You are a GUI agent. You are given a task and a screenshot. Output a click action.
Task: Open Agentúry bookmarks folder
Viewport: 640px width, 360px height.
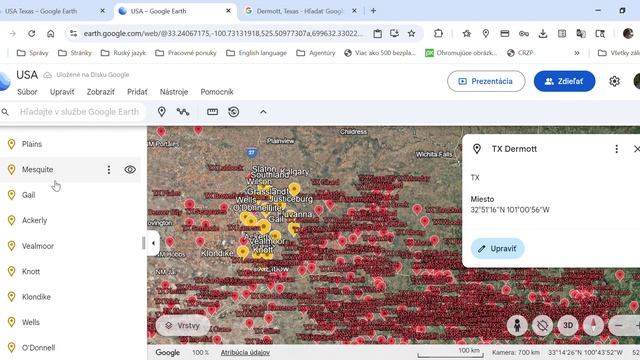[316, 53]
